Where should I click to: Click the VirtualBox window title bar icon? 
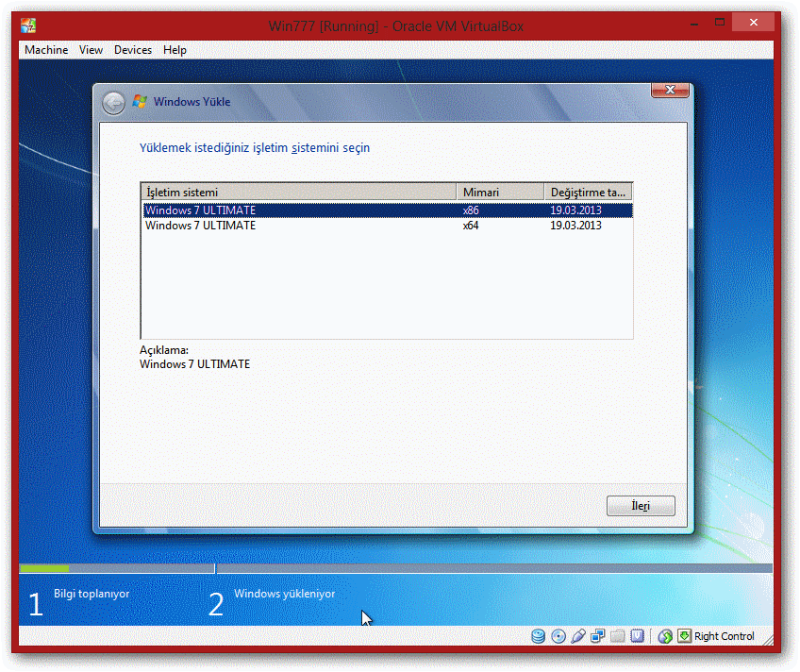tap(28, 25)
